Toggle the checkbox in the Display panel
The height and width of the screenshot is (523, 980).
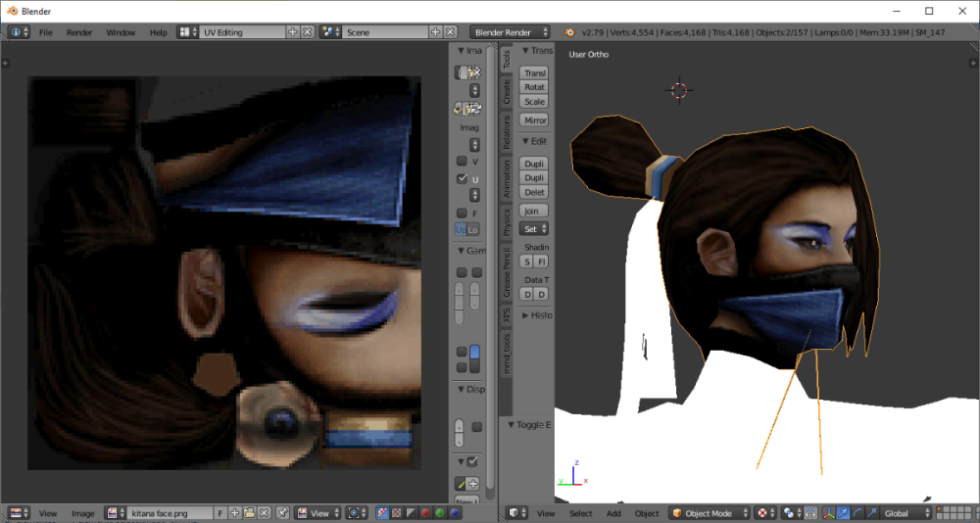click(x=477, y=427)
